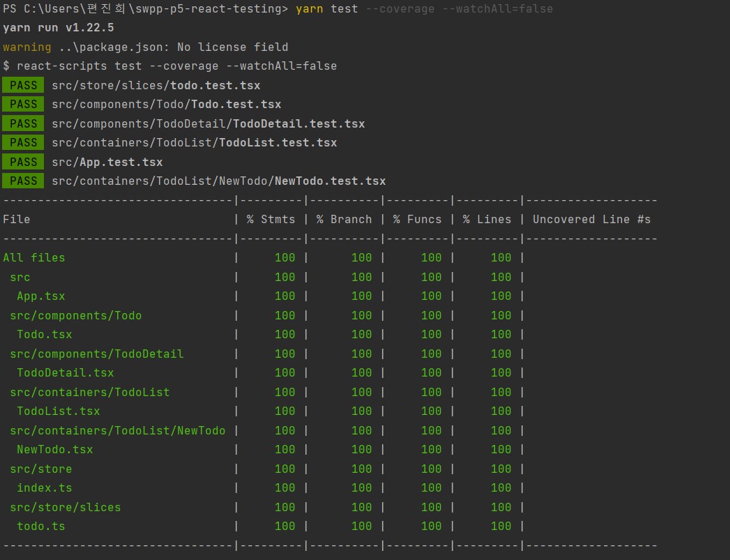The height and width of the screenshot is (560, 730).
Task: Click the '--coverage' flag in the prompt line
Action: coord(400,9)
